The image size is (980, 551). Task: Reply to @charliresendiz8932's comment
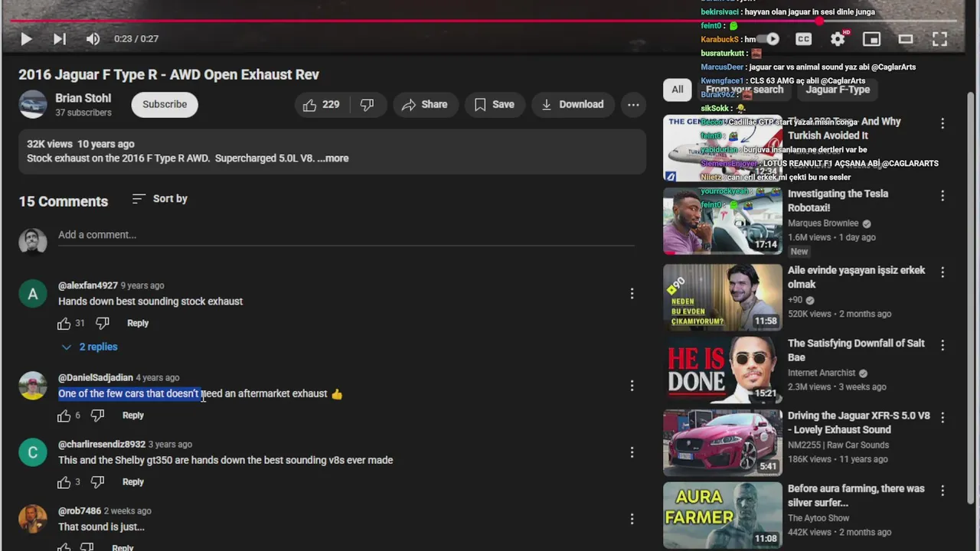click(x=133, y=482)
